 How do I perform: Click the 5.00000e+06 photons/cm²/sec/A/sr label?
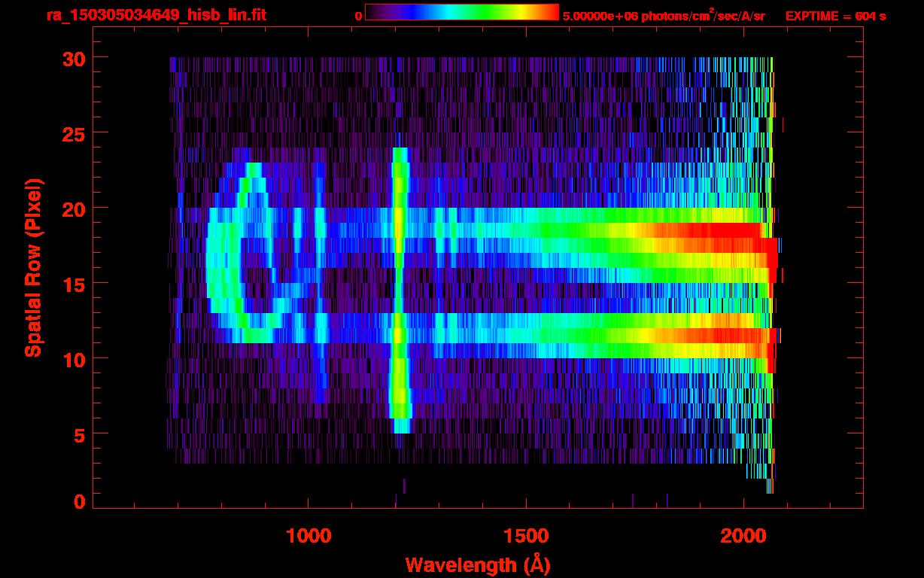(664, 15)
